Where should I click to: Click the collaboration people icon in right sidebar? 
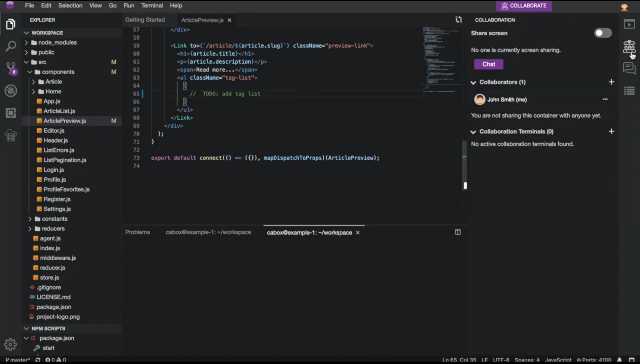tap(629, 47)
